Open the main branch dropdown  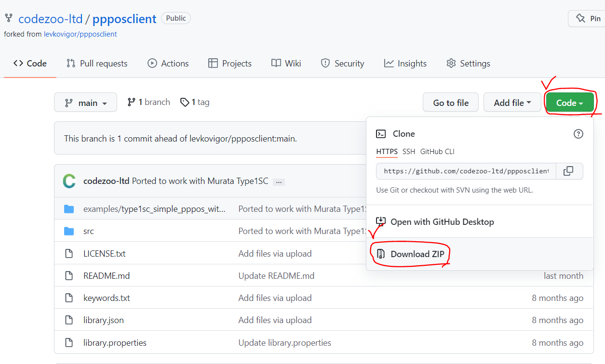tap(85, 102)
